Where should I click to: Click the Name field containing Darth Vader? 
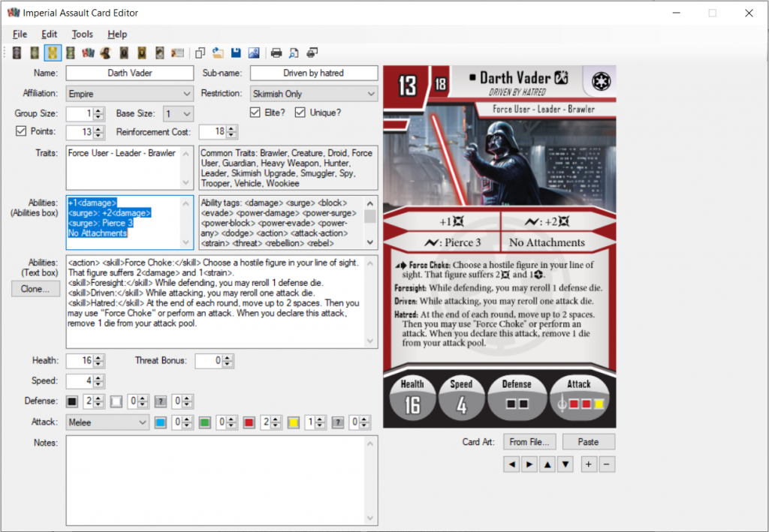click(x=130, y=73)
